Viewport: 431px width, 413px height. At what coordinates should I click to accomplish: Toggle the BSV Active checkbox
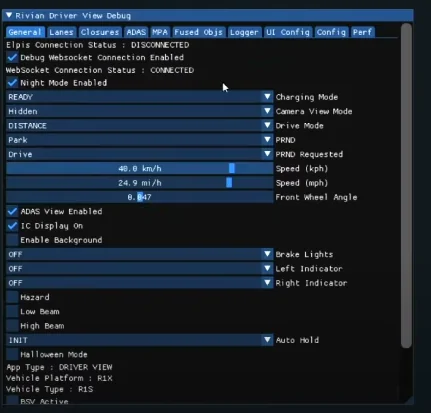[12, 400]
